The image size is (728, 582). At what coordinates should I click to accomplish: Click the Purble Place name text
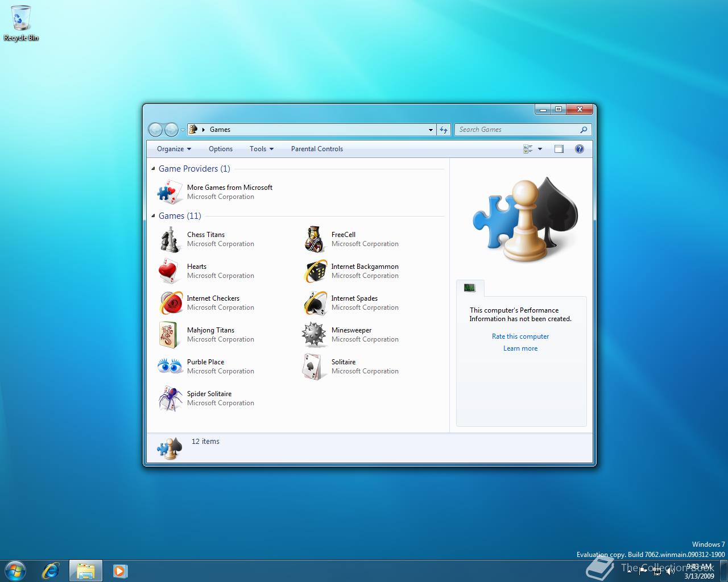point(205,362)
